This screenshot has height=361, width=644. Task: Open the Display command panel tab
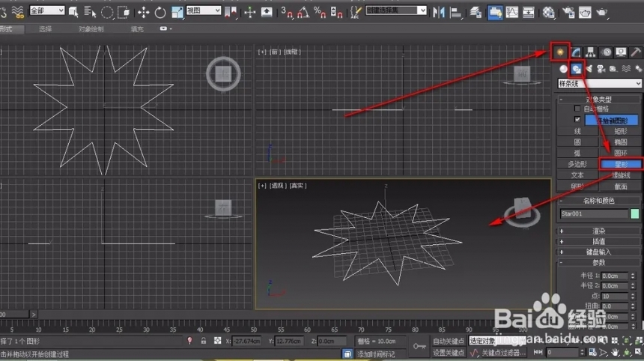click(x=621, y=52)
